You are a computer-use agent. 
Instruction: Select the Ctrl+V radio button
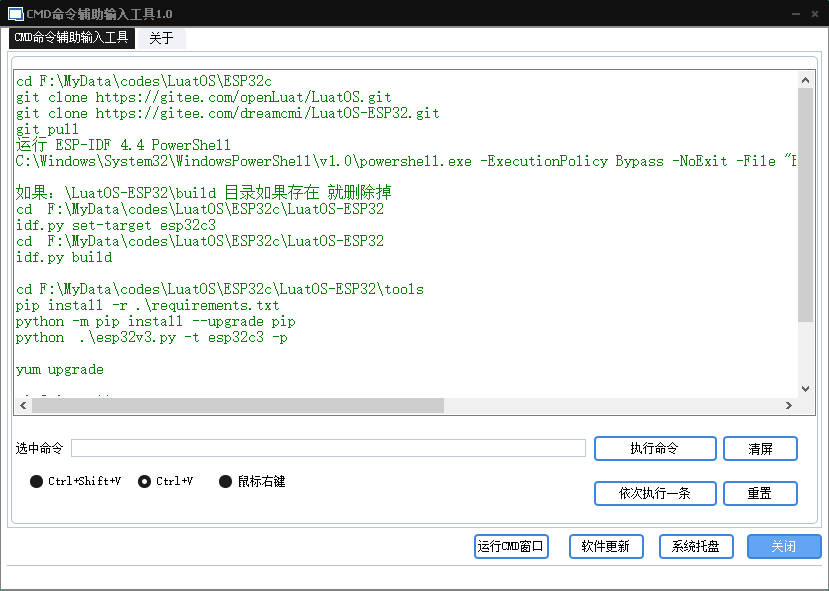tap(145, 481)
